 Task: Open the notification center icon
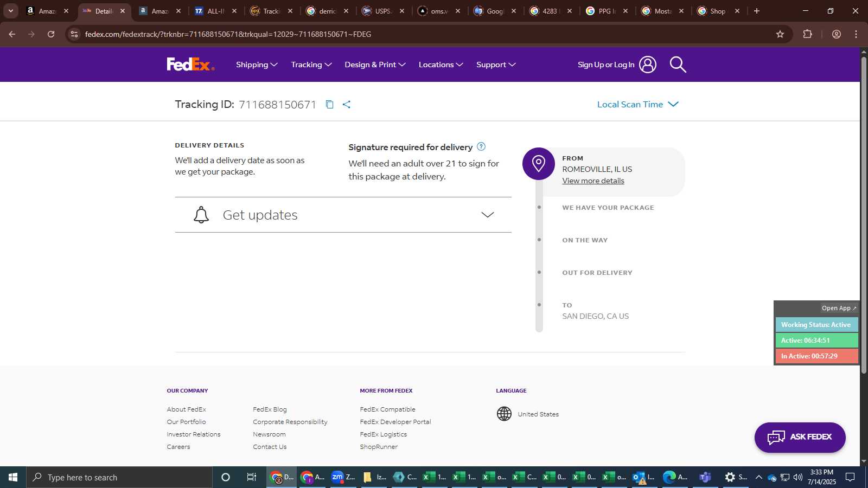click(x=851, y=477)
